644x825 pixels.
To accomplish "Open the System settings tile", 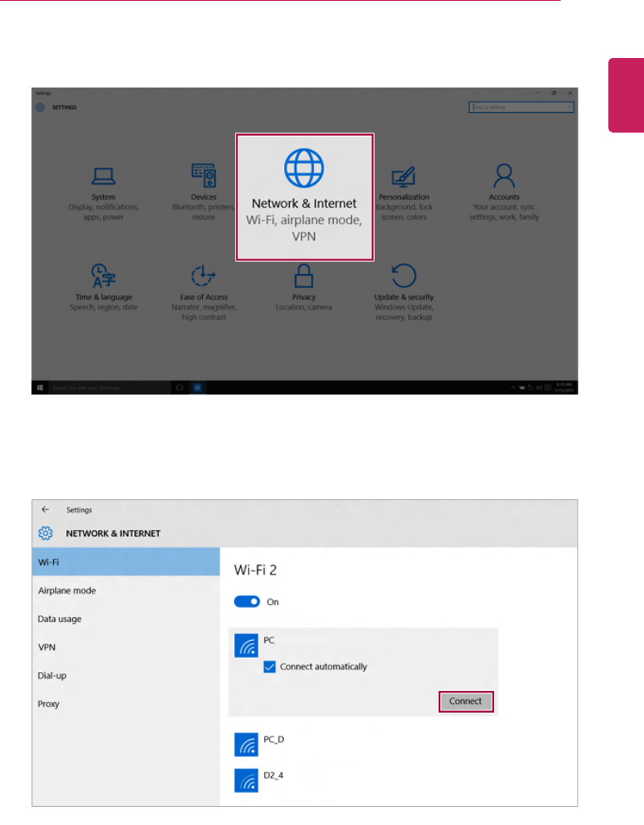I will pyautogui.click(x=103, y=193).
